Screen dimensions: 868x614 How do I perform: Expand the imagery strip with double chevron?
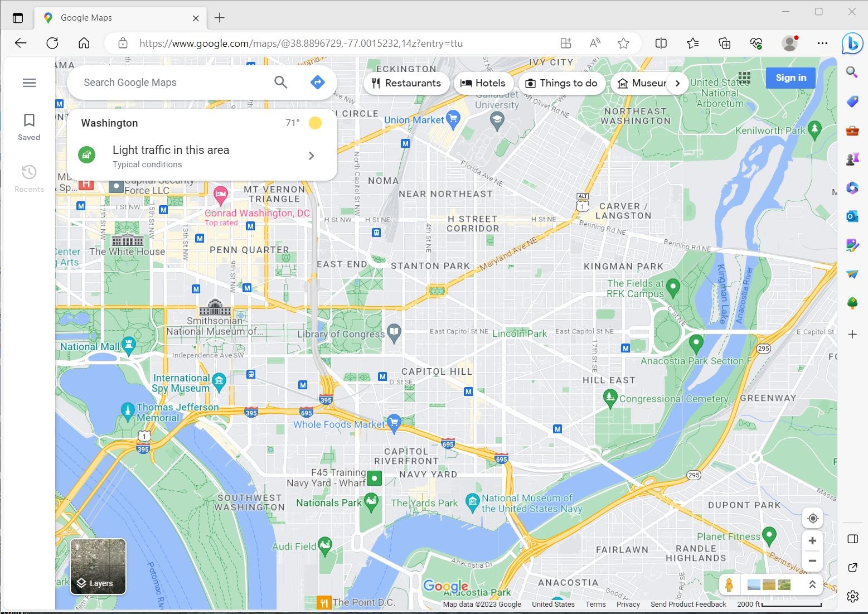(x=812, y=584)
